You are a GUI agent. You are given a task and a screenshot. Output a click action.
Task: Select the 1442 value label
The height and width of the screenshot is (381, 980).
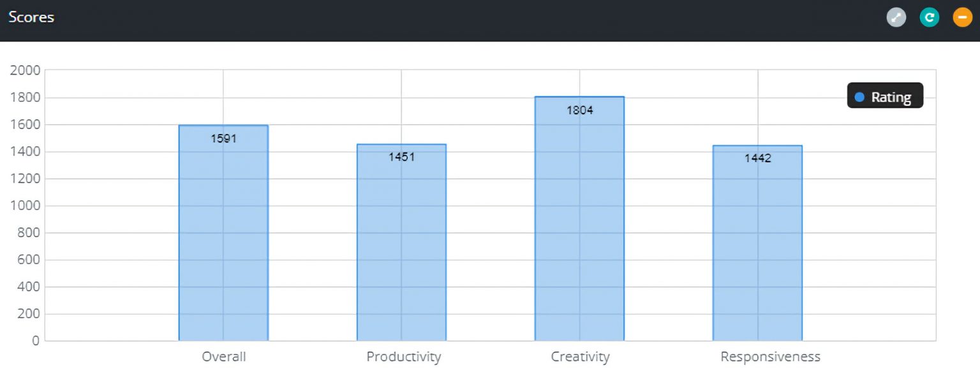(758, 158)
